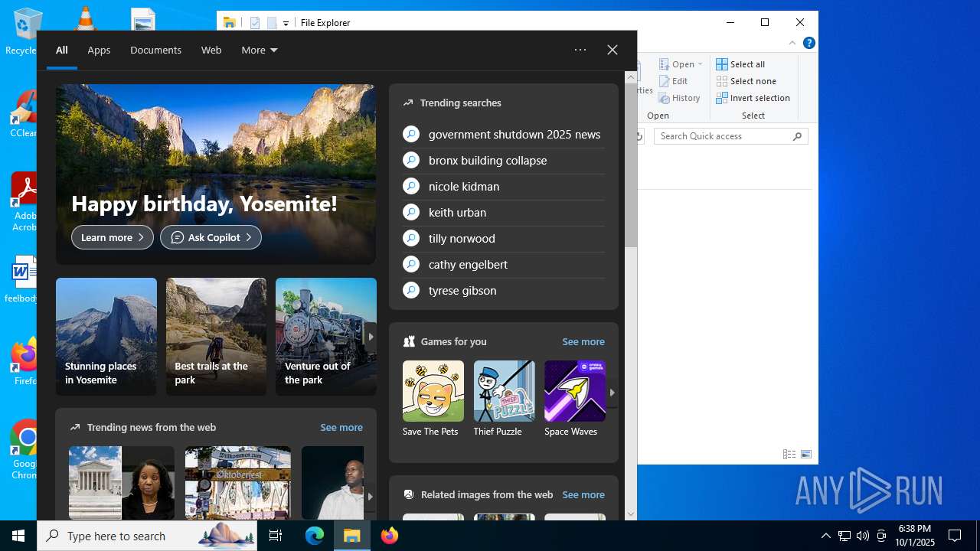Show next Yosemite cards arrow
Image resolution: width=980 pixels, height=551 pixels.
point(371,337)
